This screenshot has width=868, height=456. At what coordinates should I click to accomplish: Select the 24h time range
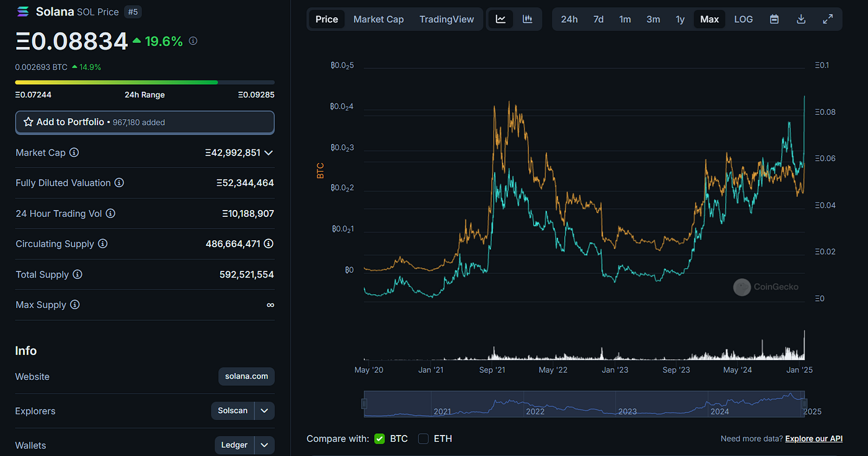[569, 19]
